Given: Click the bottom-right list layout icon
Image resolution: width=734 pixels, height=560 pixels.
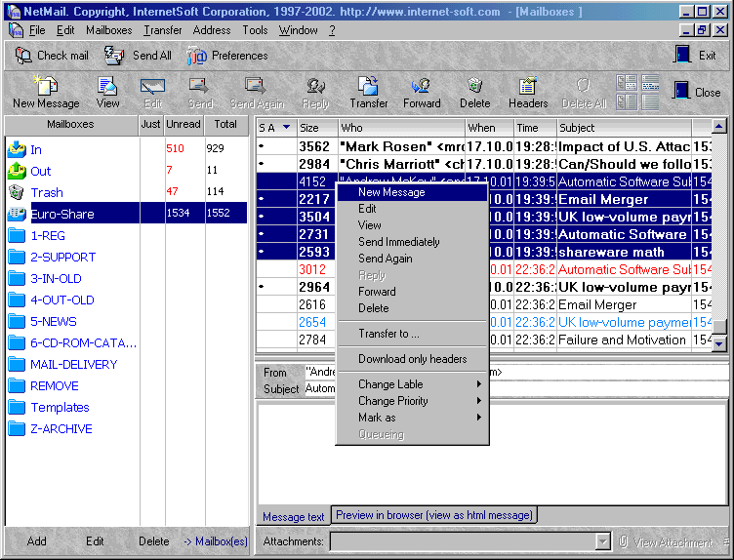Looking at the screenshot, I should pos(650,102).
